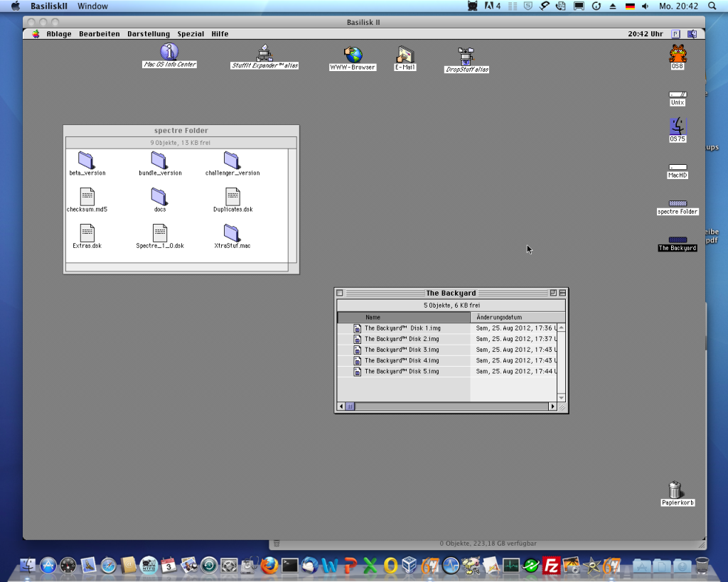Open the Time Machine menubar icon
This screenshot has width=728, height=582.
[x=596, y=6]
